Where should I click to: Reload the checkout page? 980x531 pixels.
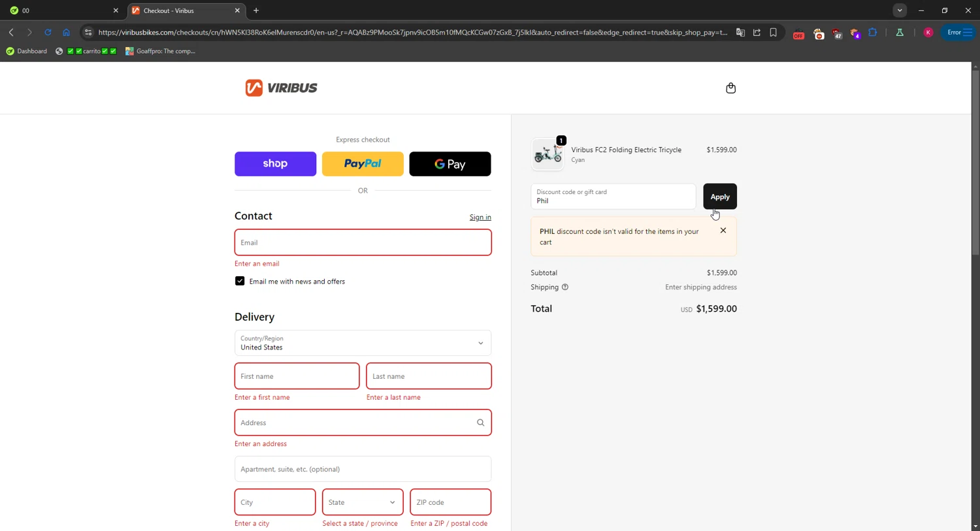pos(48,32)
